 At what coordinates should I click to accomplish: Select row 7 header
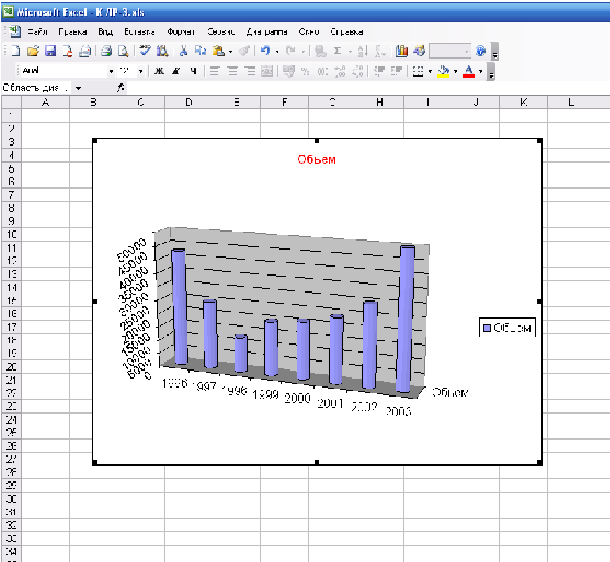coord(11,194)
